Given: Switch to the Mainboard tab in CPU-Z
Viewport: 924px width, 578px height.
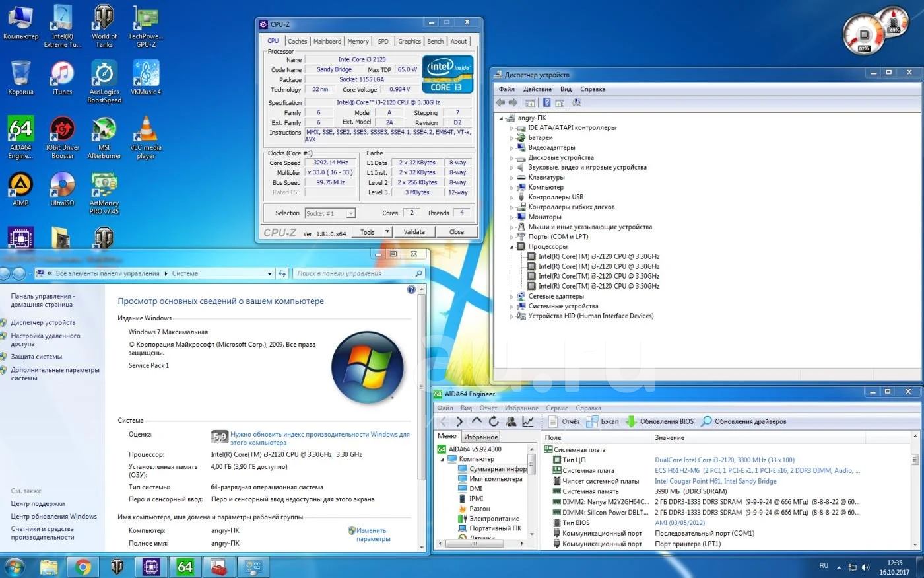Looking at the screenshot, I should pyautogui.click(x=327, y=41).
